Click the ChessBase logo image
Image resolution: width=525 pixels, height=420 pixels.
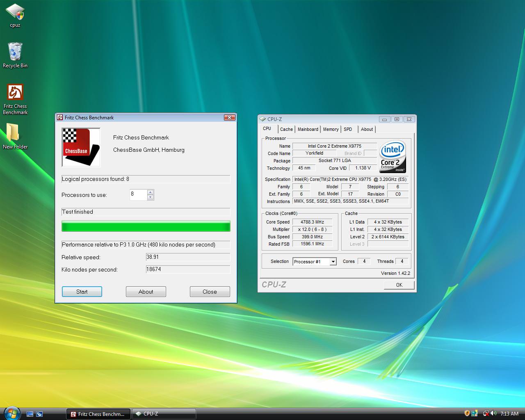click(x=81, y=147)
